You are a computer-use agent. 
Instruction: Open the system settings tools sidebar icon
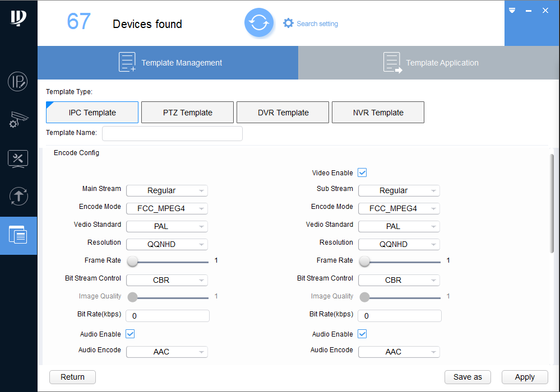tap(18, 158)
